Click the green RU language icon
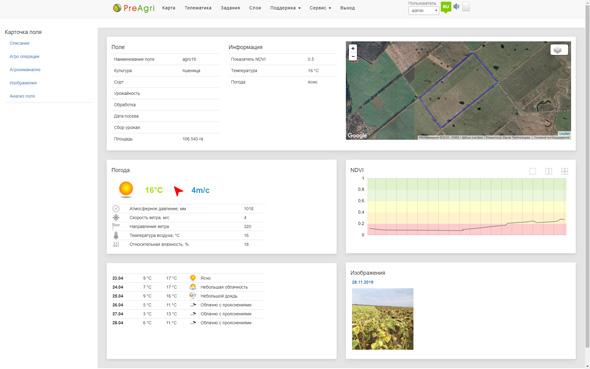 click(x=446, y=7)
